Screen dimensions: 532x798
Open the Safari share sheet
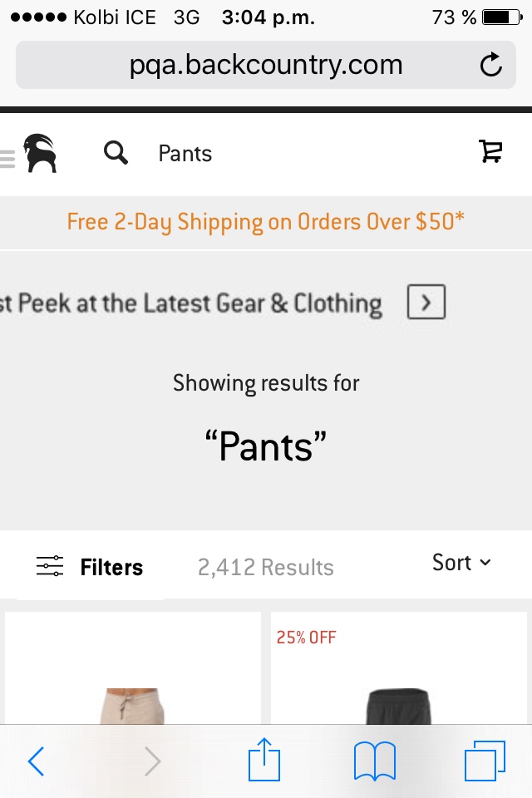click(265, 761)
